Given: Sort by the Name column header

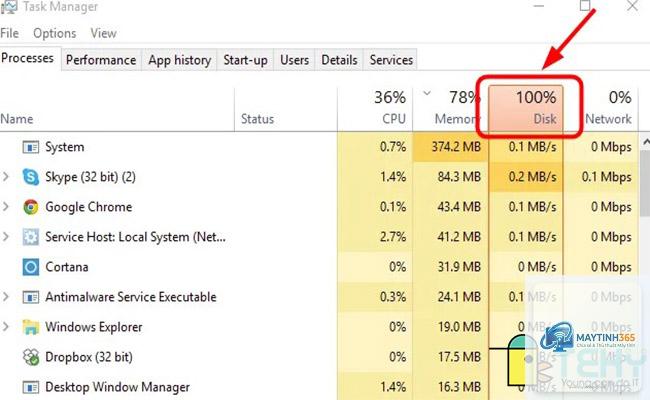Looking at the screenshot, I should pos(117,110).
